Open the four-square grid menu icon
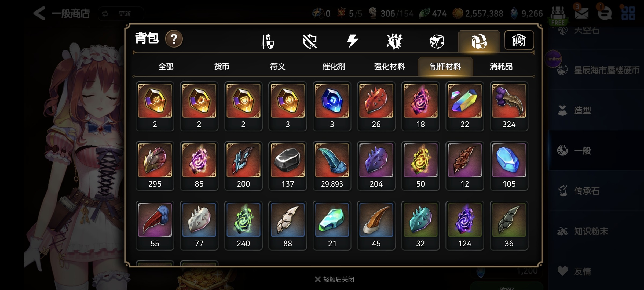The width and height of the screenshot is (644, 290). [628, 13]
